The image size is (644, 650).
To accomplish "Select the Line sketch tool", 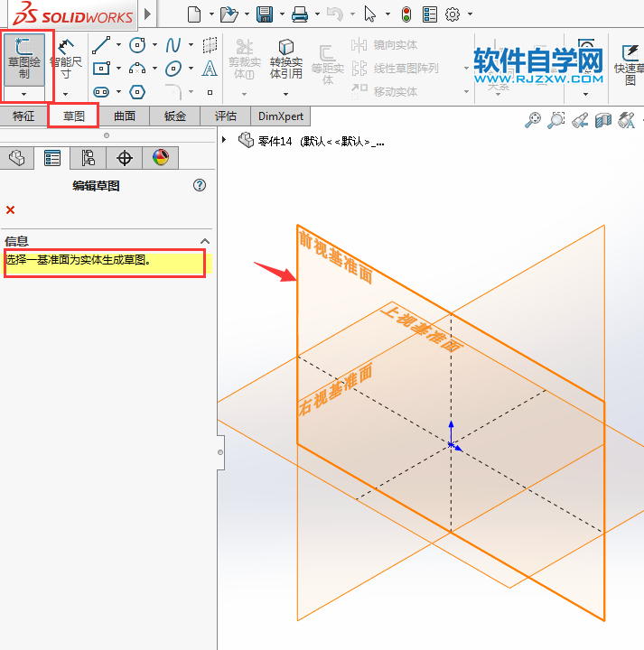I will tap(101, 45).
